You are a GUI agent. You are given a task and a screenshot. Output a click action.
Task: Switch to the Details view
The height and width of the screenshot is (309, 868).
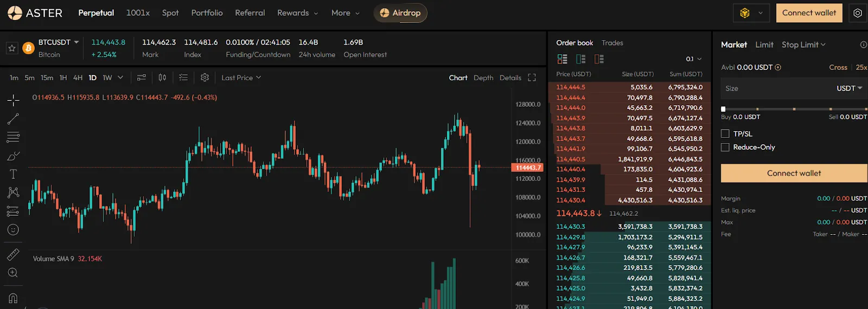[x=510, y=78]
